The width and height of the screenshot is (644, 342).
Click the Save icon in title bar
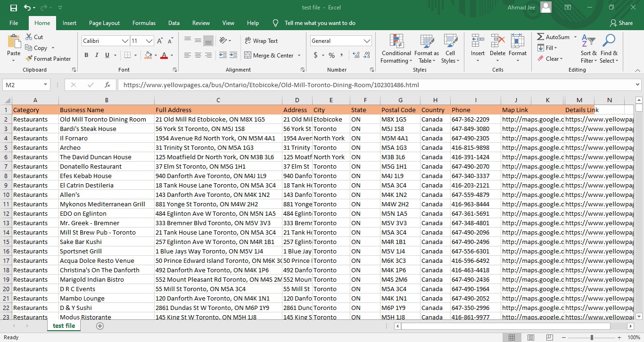click(13, 8)
